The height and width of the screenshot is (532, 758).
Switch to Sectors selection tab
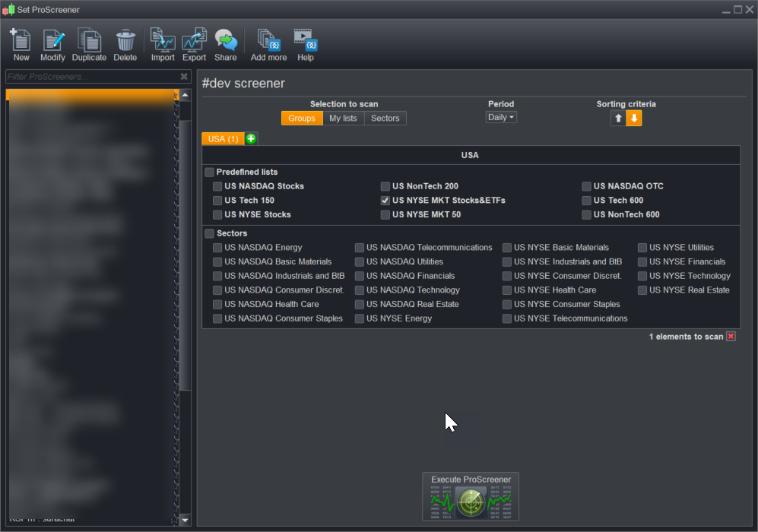tap(385, 119)
